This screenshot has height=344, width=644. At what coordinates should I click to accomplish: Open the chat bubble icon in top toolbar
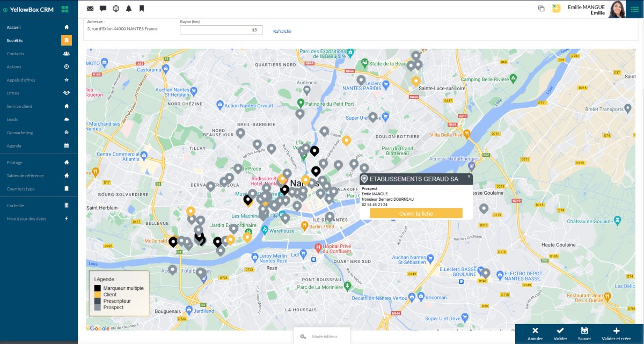(x=103, y=9)
